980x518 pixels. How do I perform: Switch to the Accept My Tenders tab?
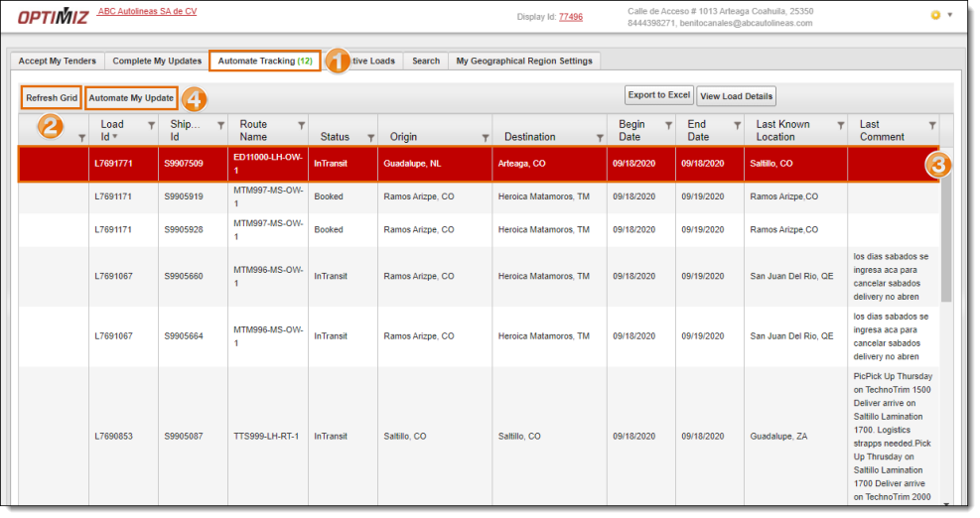[x=58, y=61]
